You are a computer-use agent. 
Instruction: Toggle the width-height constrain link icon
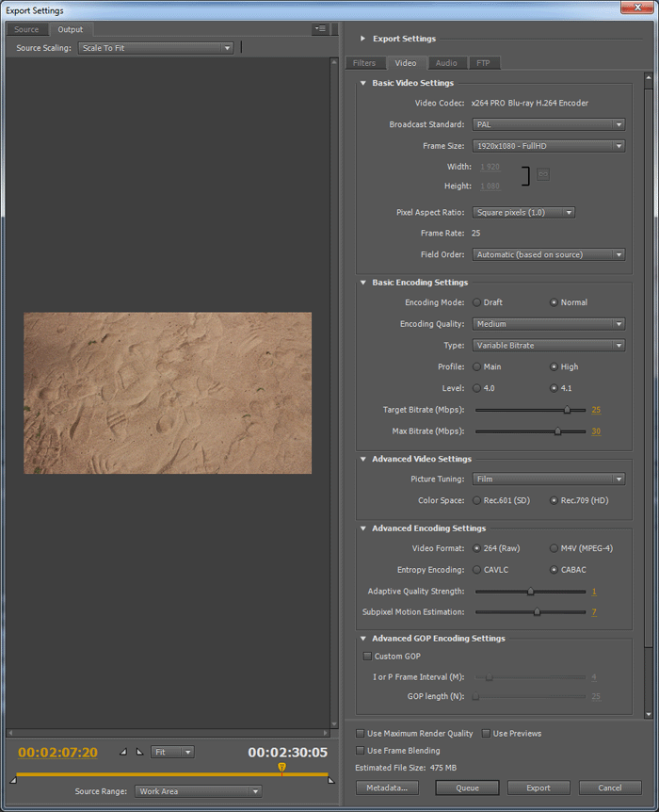click(542, 174)
